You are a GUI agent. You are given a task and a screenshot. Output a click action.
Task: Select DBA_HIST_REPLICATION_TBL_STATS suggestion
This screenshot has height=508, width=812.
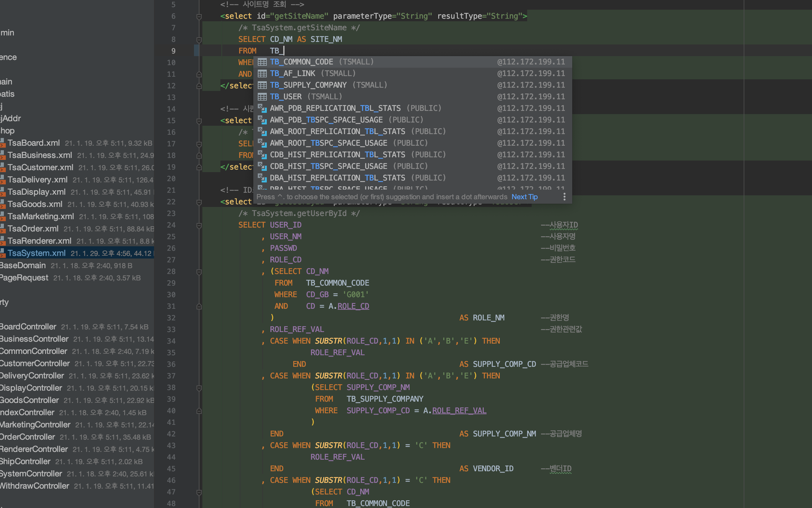click(412, 178)
